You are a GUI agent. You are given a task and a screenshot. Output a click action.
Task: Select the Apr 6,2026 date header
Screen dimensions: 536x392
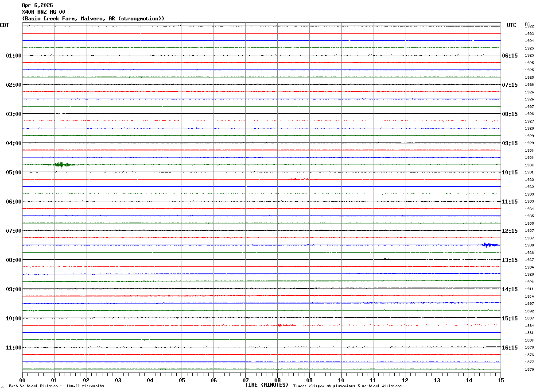pyautogui.click(x=37, y=5)
